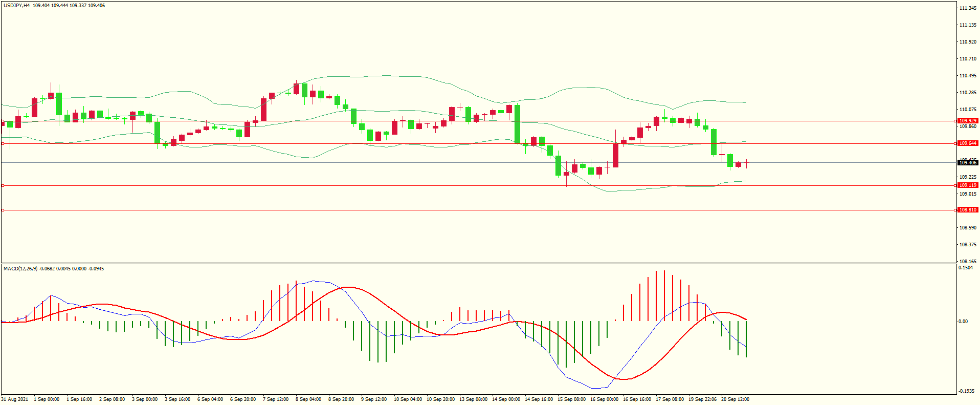Click the 16 Sep 16:00 time label
This screenshot has height=405, width=980.
[x=637, y=399]
